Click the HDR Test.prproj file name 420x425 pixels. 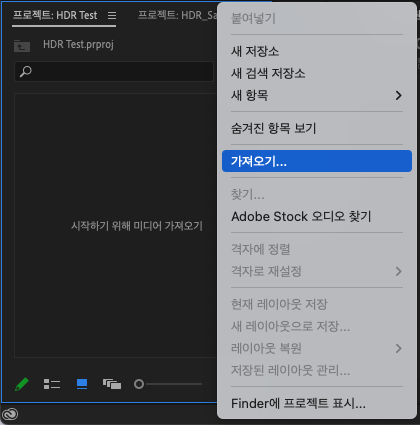78,45
